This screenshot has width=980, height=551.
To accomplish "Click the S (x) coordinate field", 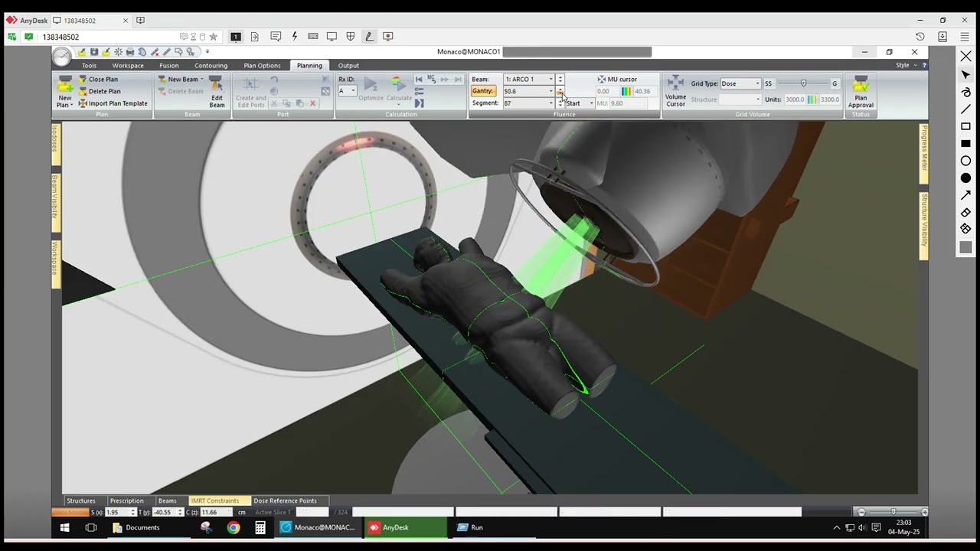I will click(x=119, y=512).
